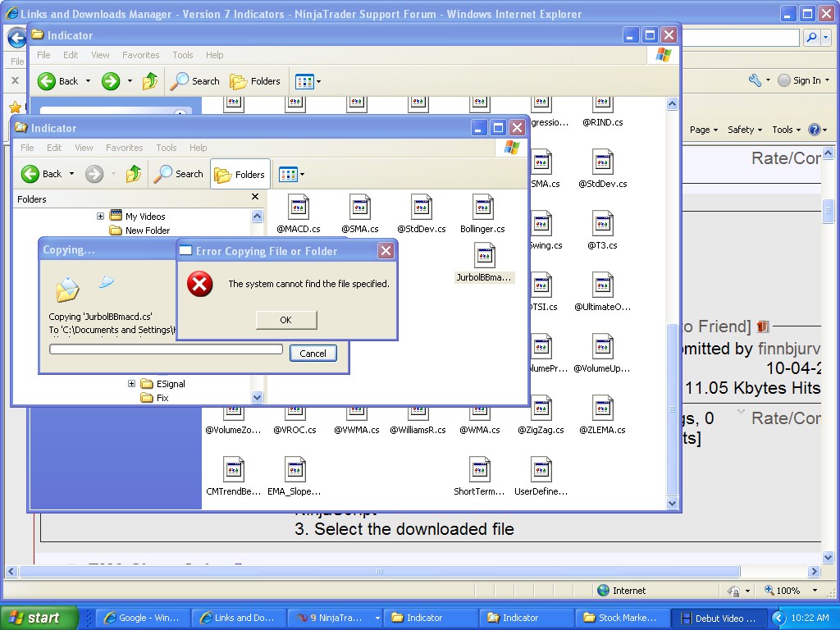This screenshot has width=840, height=630.
Task: Click Back in the front Indicator window
Action: (42, 174)
